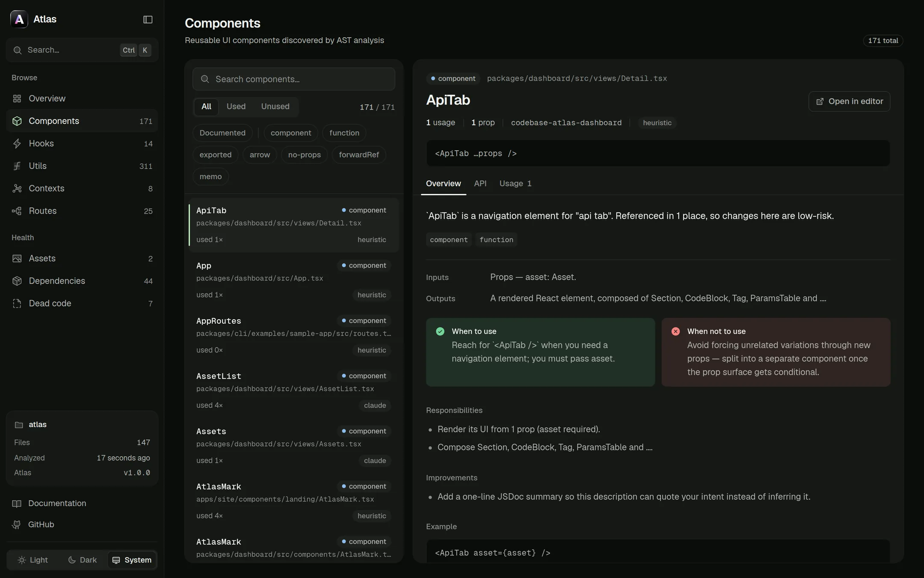
Task: Open Dead code via dashed-file icon
Action: (17, 304)
